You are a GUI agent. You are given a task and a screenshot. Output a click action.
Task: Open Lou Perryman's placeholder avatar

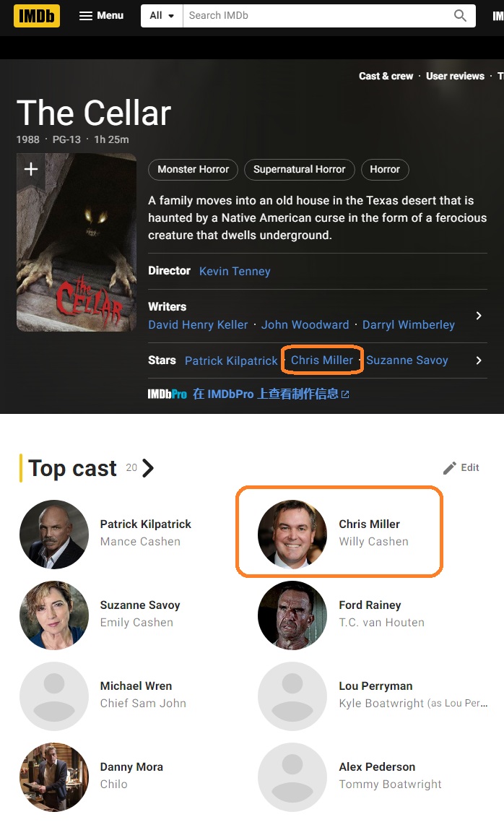coord(292,696)
